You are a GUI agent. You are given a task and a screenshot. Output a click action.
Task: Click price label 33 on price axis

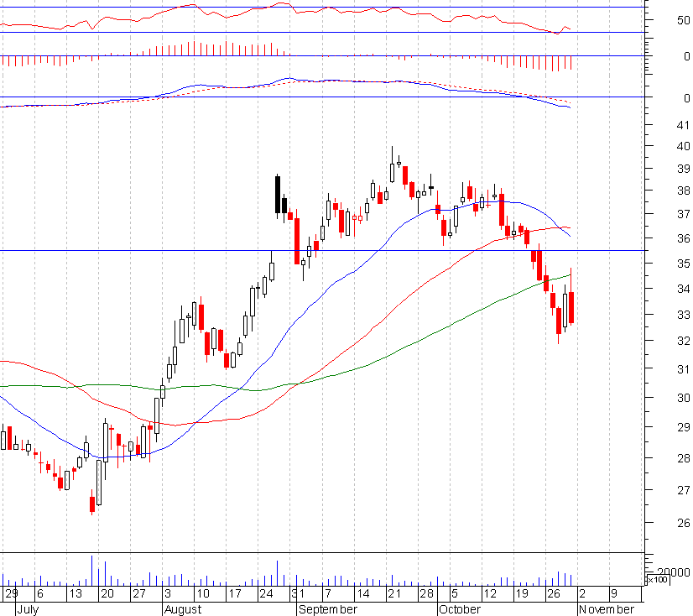[x=683, y=315]
